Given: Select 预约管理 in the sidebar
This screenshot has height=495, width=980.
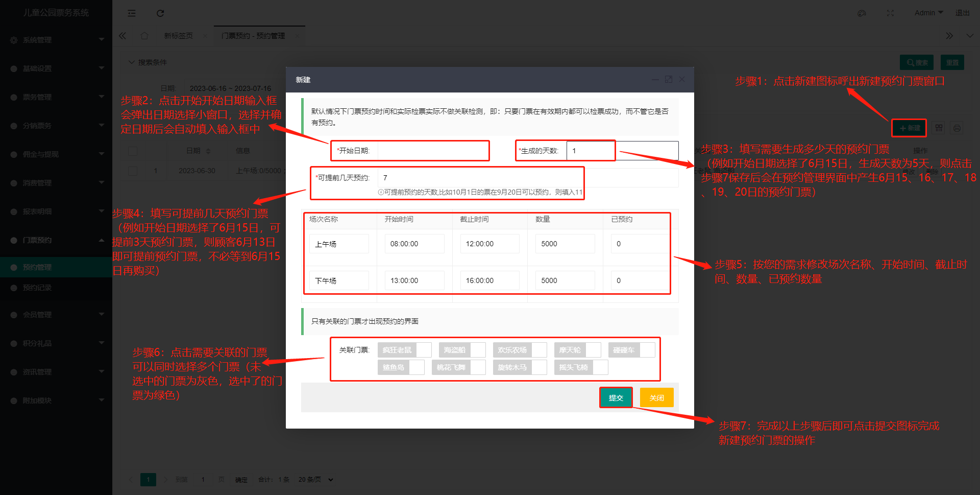Looking at the screenshot, I should click(x=56, y=267).
